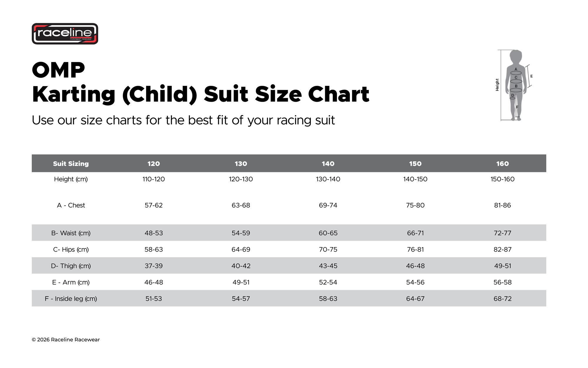Click the 110-120 height value
The height and width of the screenshot is (368, 588).
[x=154, y=179]
